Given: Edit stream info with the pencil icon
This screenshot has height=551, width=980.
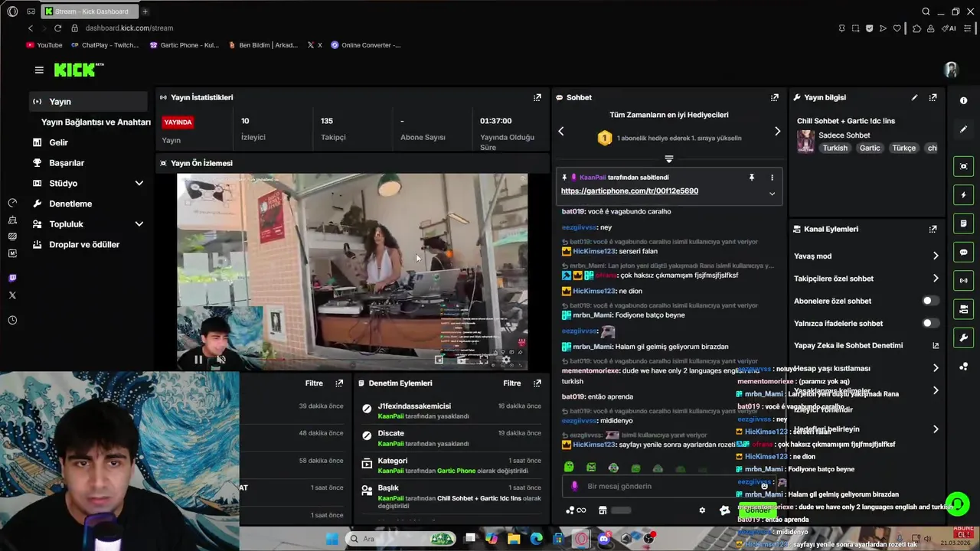Looking at the screenshot, I should [x=914, y=97].
